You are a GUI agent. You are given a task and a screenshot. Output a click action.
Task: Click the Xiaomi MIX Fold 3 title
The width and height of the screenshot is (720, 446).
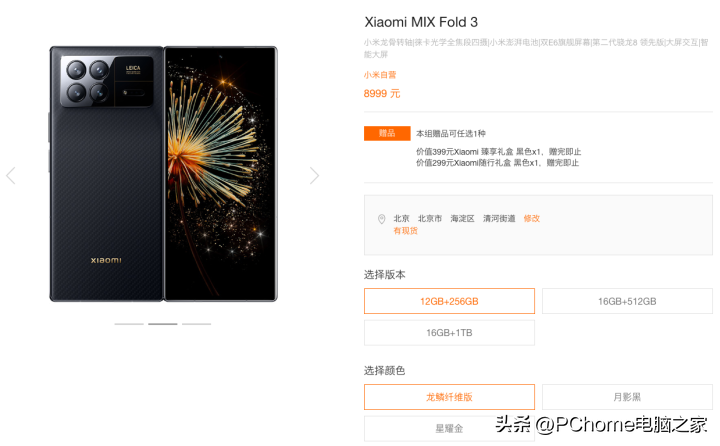tap(421, 22)
